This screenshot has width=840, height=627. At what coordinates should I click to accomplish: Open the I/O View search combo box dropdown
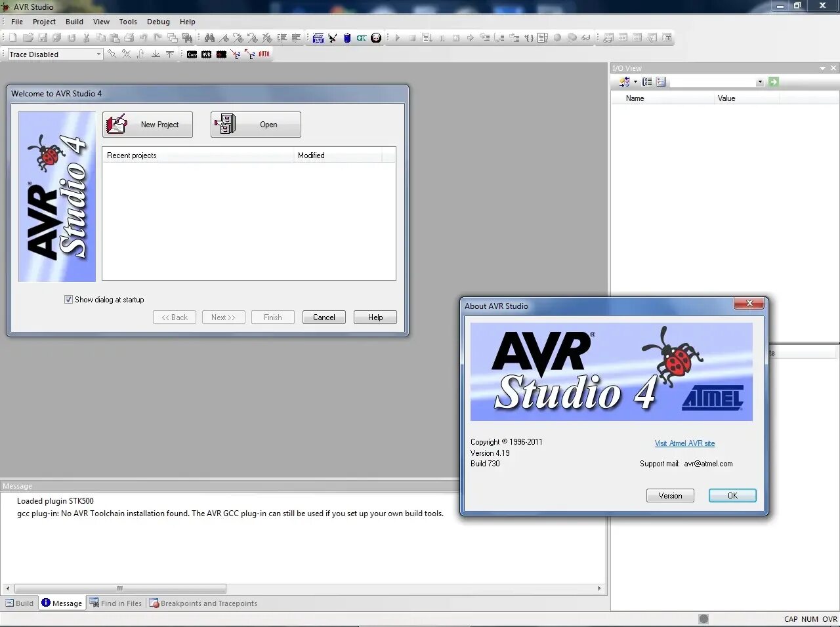coord(760,82)
